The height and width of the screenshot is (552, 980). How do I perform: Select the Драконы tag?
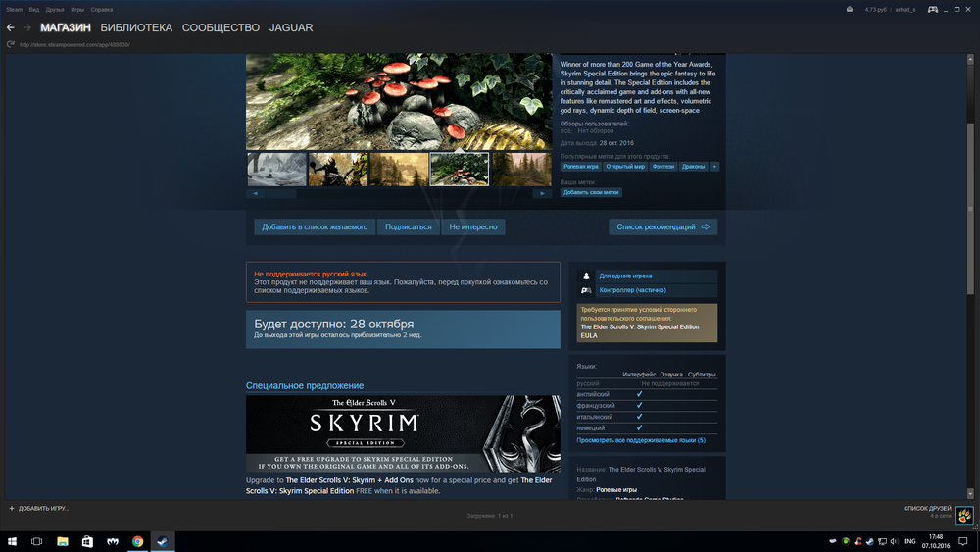click(693, 167)
